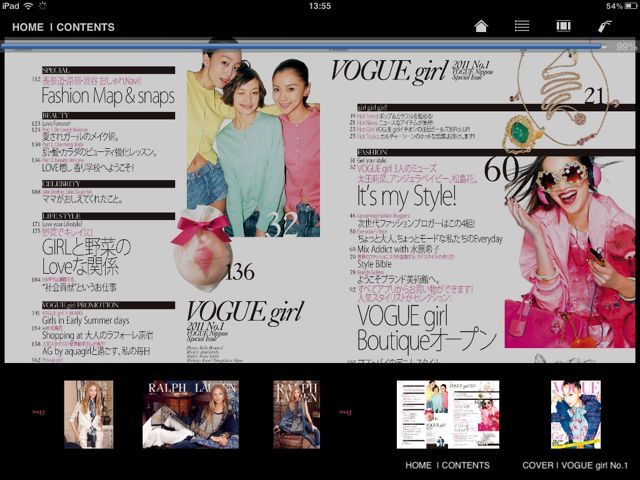Click the page progress slider bar

pos(304,46)
